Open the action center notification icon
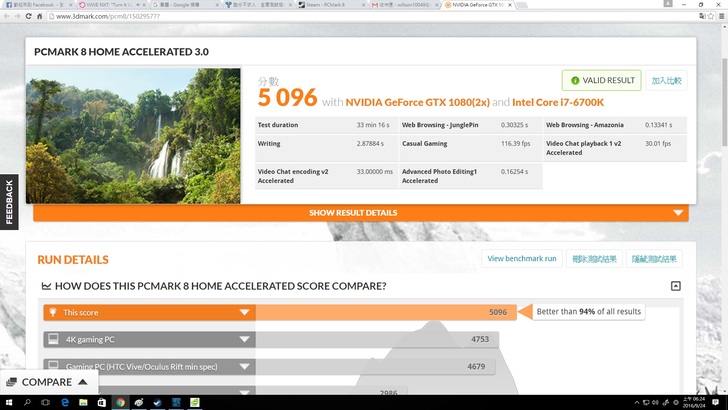The image size is (728, 410). click(715, 403)
